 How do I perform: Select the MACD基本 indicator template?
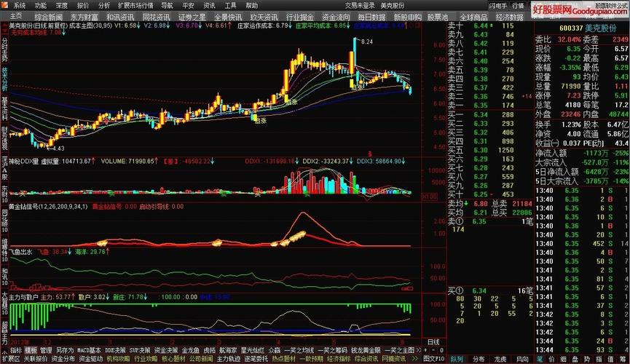(x=89, y=350)
